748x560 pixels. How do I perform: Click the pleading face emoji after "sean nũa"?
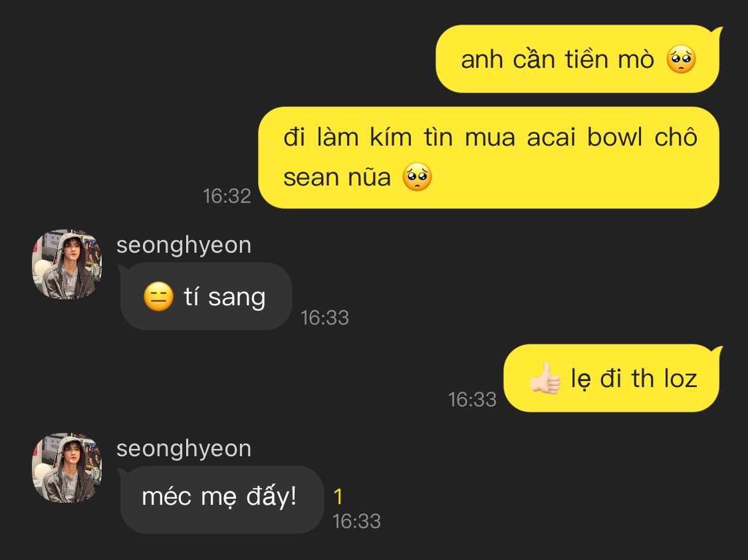click(418, 178)
